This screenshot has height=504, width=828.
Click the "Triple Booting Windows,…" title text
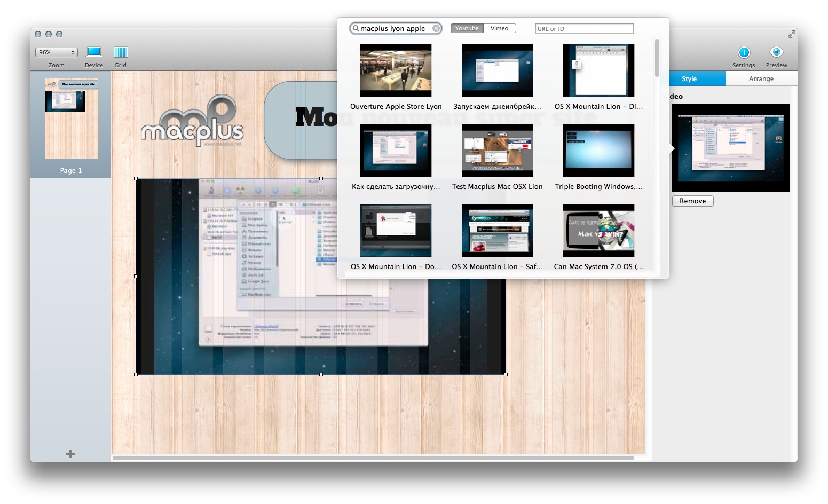599,186
